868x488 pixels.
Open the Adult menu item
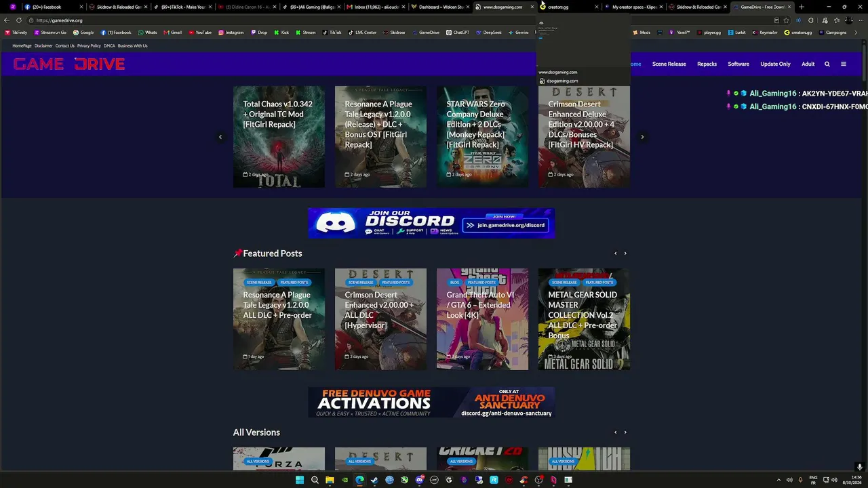point(808,64)
